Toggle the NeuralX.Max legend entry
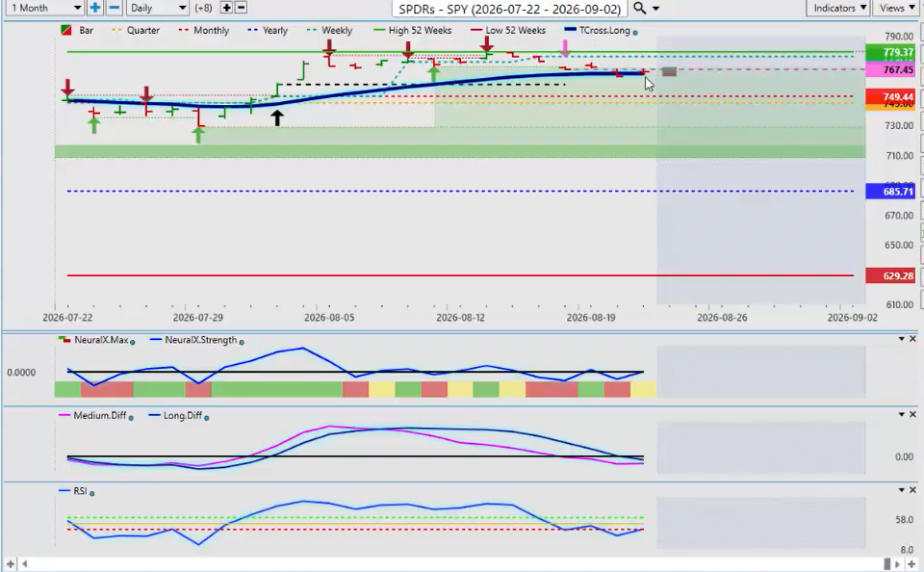 93,340
